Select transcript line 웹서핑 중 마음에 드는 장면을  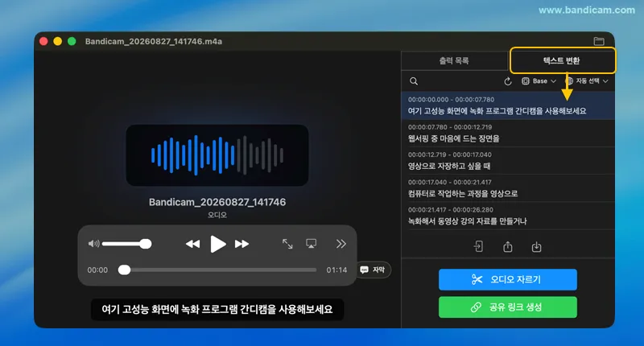[x=508, y=134]
